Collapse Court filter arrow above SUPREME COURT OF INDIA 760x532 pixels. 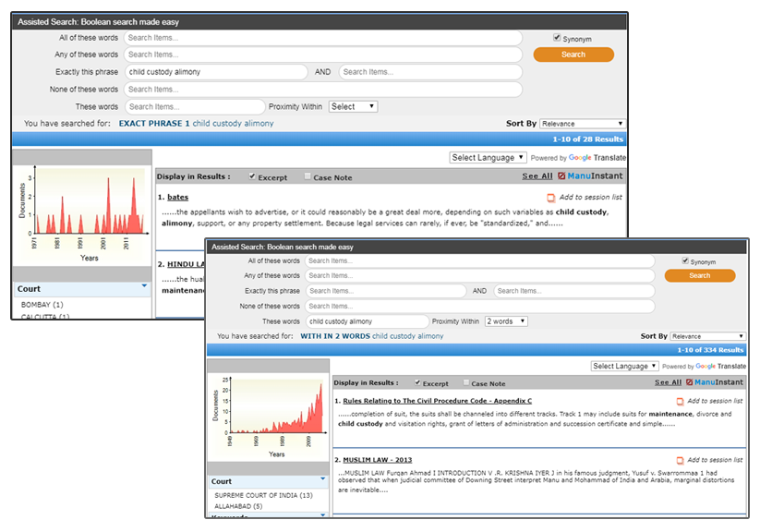pos(323,479)
